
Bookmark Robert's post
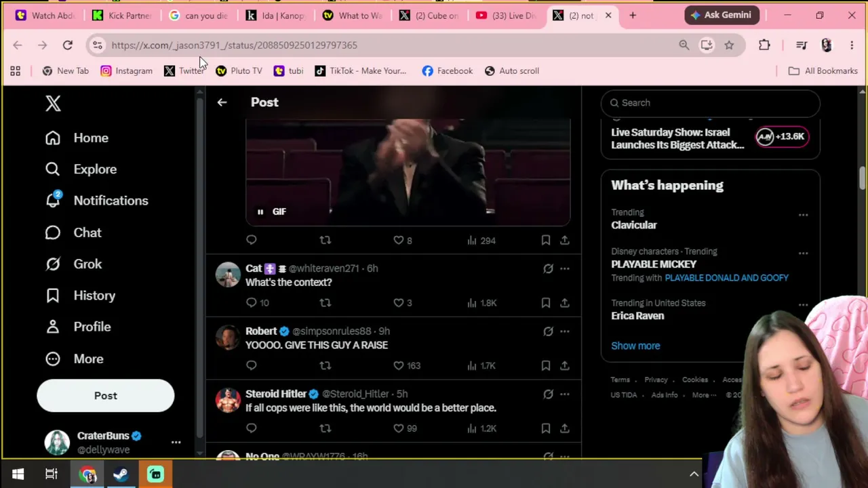(546, 365)
